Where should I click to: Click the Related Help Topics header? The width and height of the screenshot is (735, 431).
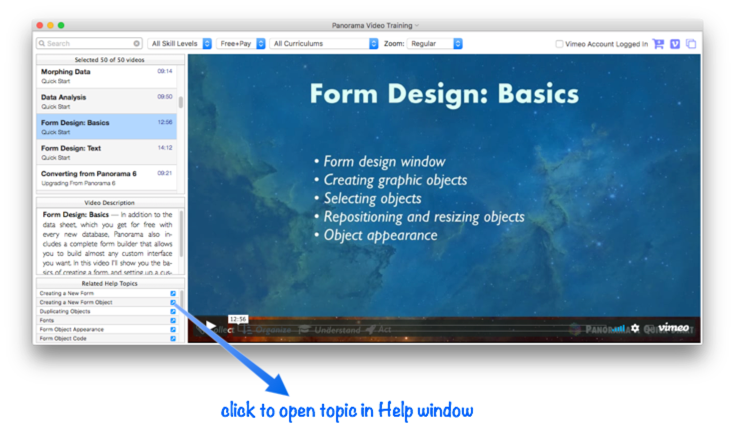pos(110,283)
